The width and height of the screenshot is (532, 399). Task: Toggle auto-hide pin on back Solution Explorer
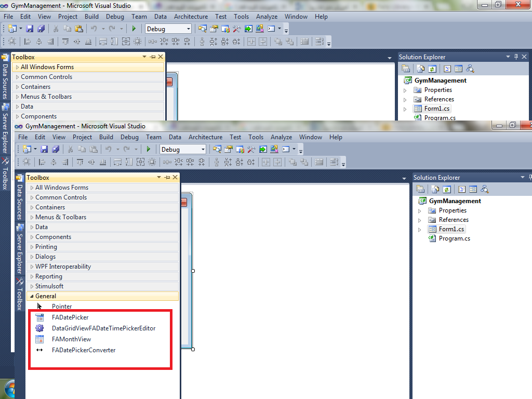[516, 57]
